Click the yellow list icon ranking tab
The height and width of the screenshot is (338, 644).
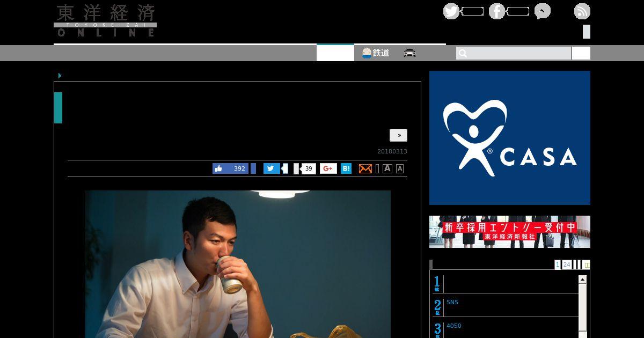[587, 264]
